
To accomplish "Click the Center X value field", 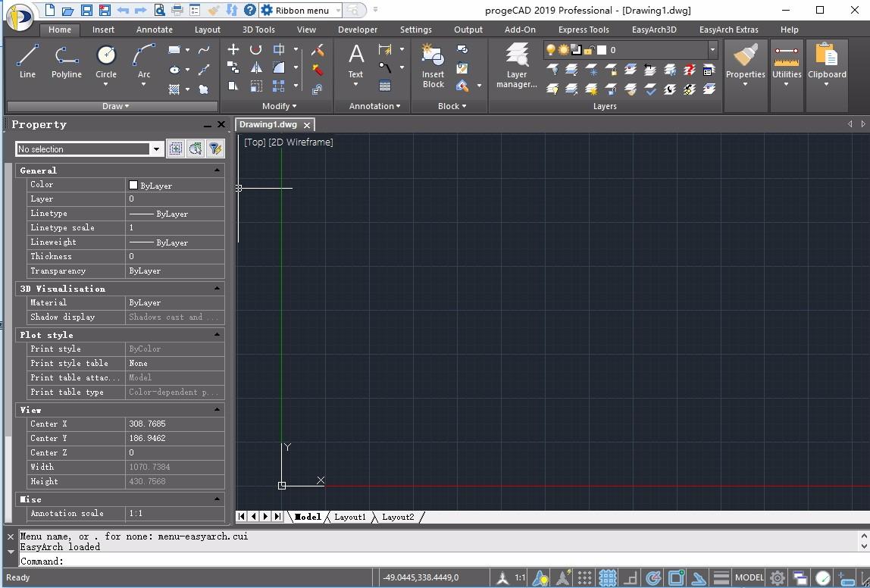I will [x=175, y=424].
